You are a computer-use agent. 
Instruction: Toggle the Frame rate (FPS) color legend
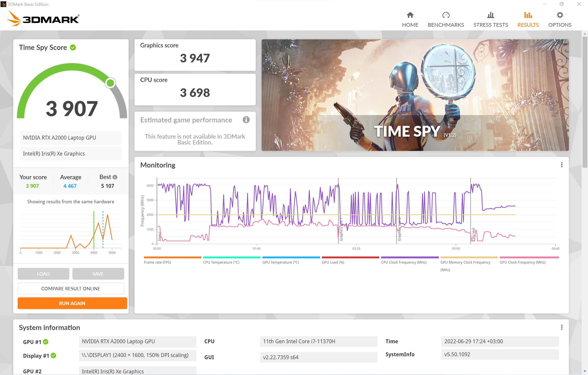point(172,258)
